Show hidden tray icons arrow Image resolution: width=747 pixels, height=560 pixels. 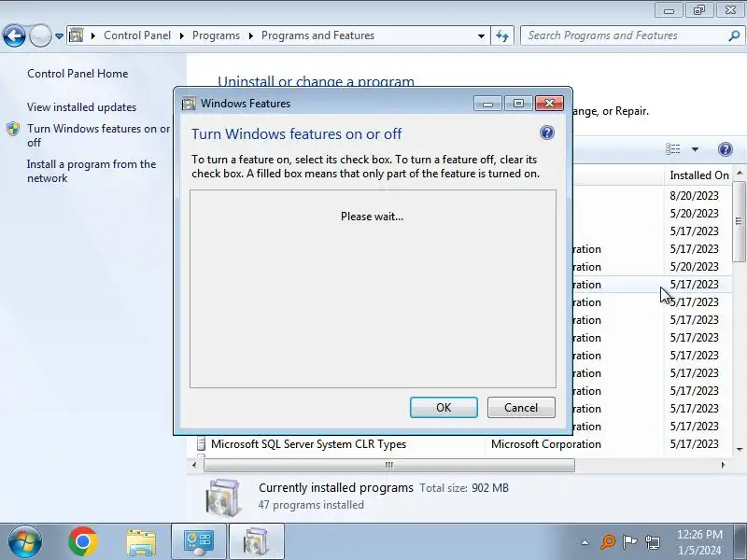click(585, 542)
